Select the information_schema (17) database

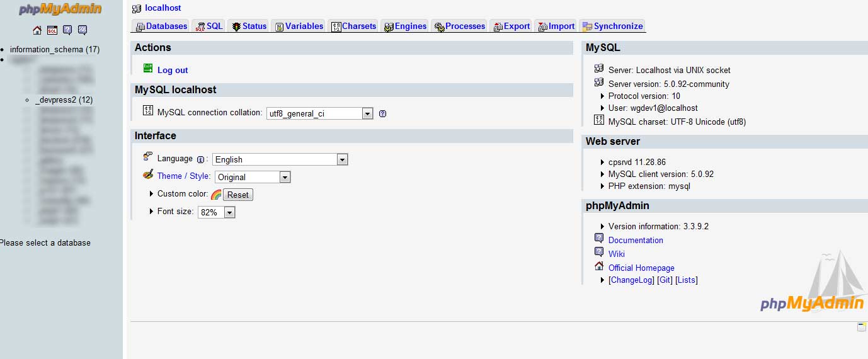pyautogui.click(x=55, y=49)
